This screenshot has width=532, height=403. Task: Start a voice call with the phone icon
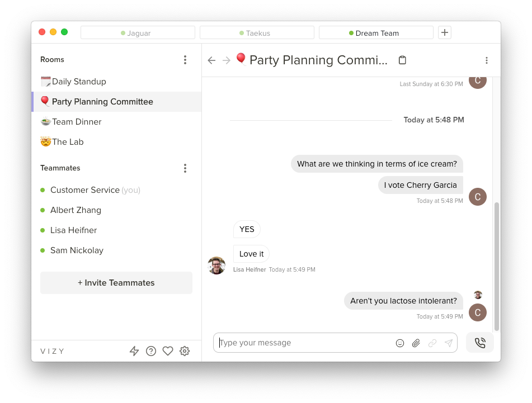pyautogui.click(x=479, y=342)
